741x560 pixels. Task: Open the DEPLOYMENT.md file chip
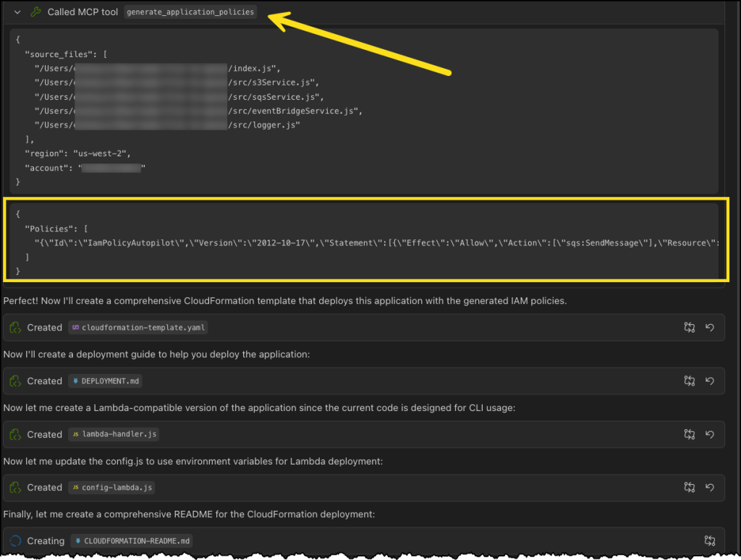106,381
